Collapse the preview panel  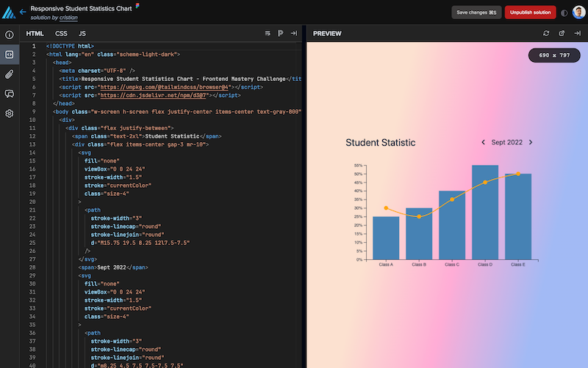pyautogui.click(x=577, y=33)
